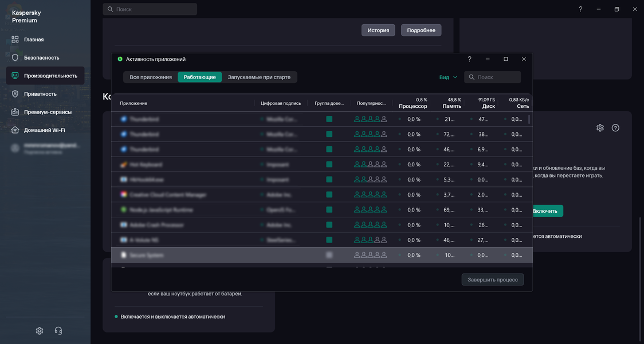Screen dimensions: 644x344
Task: Select the Работающие tab
Action: coord(199,77)
